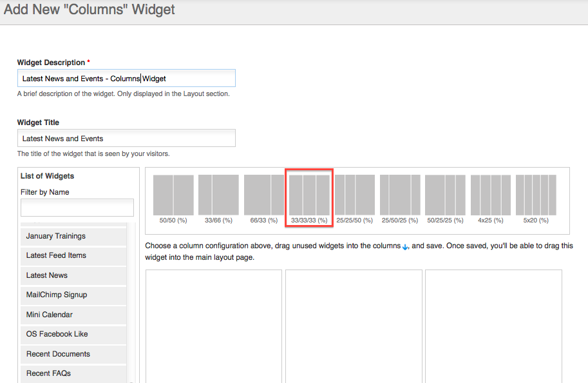Screen dimensions: 588x383
Task: Select the January Trainings widget
Action: [73, 236]
